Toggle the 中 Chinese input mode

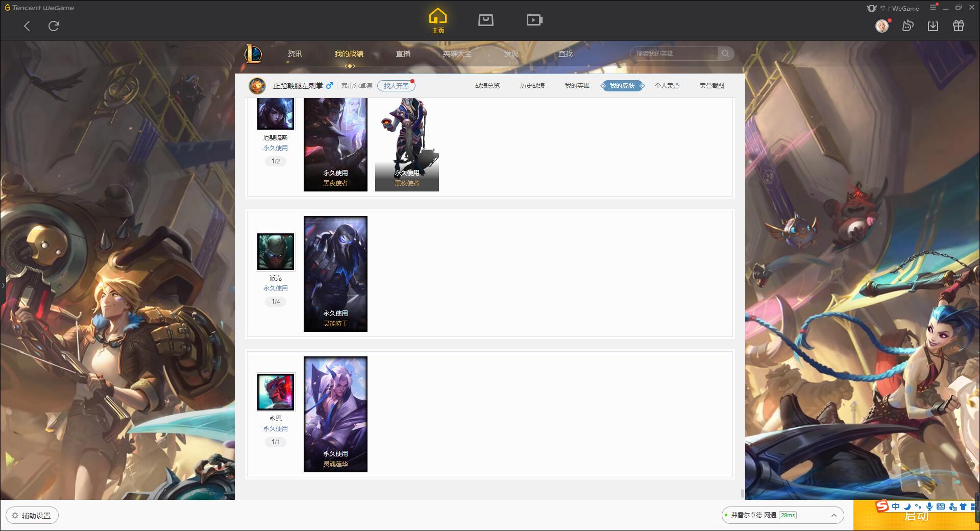click(x=896, y=506)
